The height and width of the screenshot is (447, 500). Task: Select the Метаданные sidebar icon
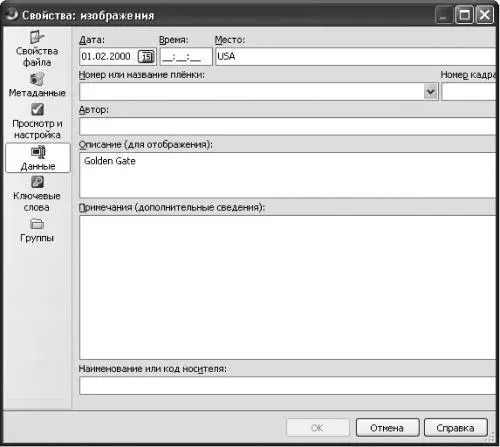(x=37, y=79)
